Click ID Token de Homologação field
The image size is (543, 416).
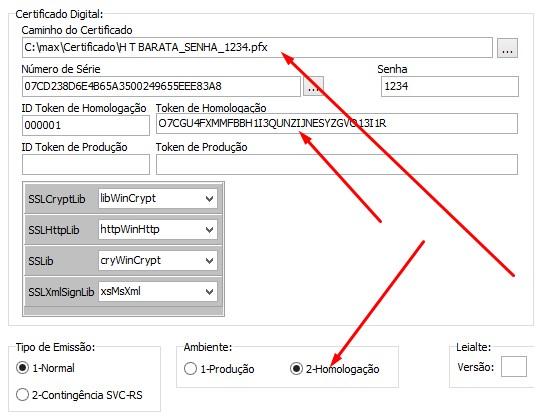click(x=86, y=125)
